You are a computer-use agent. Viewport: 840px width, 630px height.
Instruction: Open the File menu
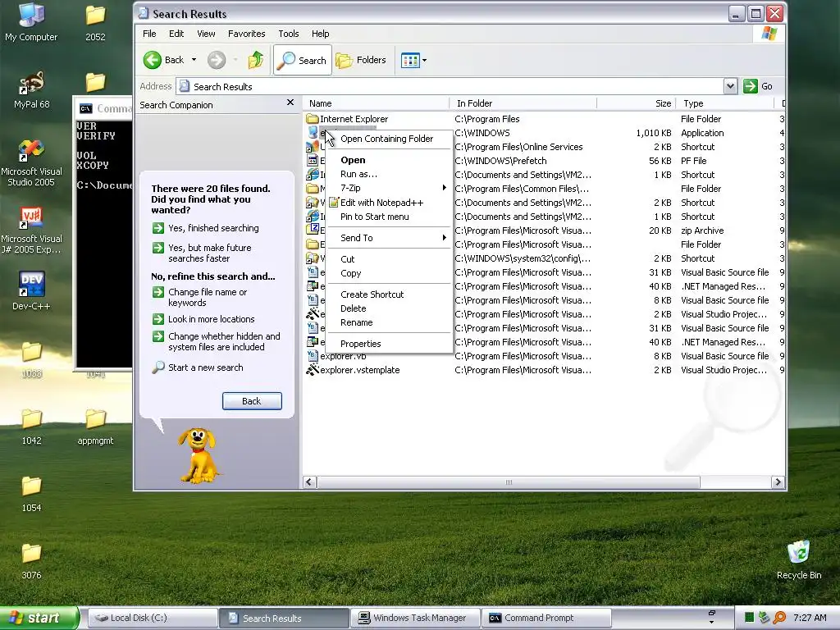(x=149, y=34)
